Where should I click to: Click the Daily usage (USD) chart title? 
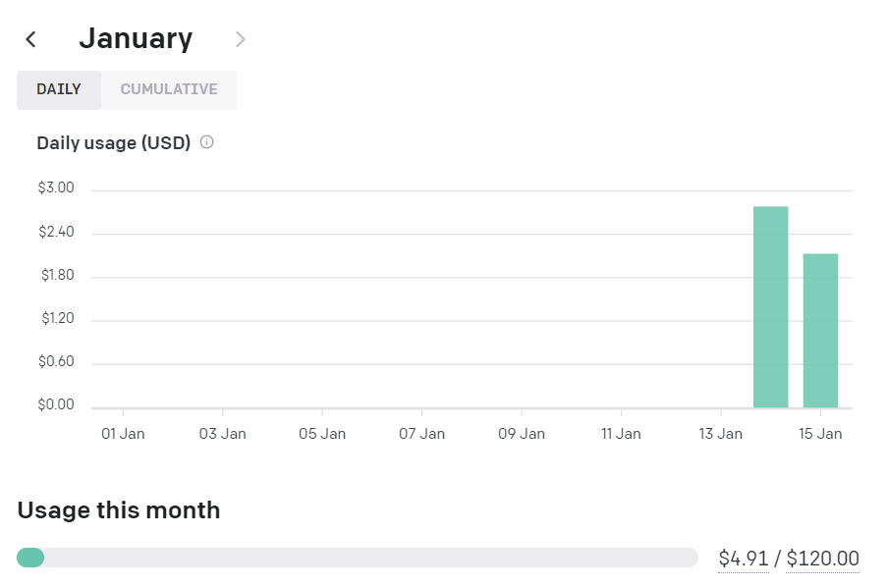tap(114, 142)
